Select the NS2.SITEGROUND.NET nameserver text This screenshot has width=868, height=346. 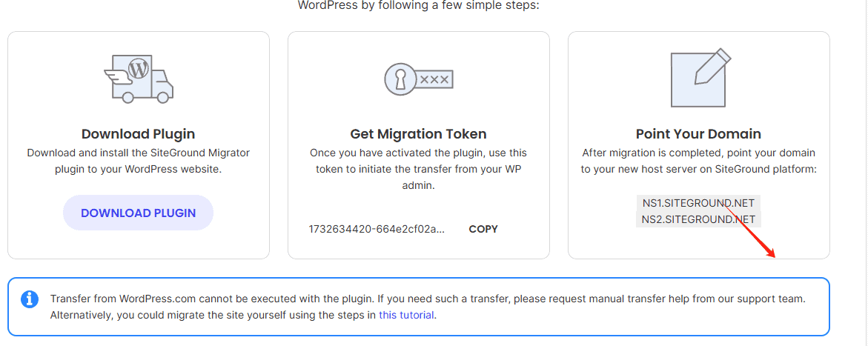click(698, 219)
